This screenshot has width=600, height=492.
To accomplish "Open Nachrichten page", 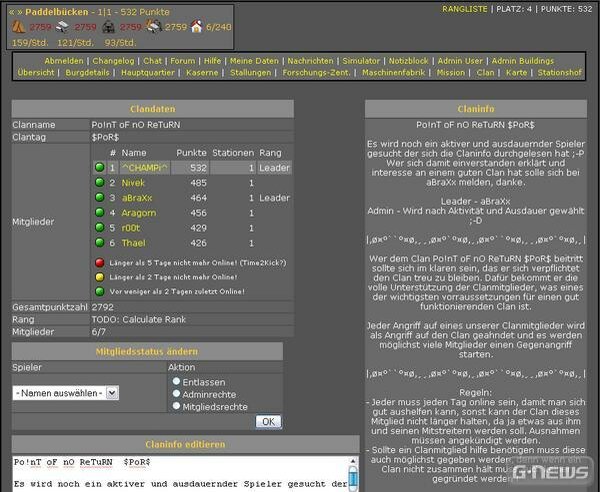I will coord(310,61).
